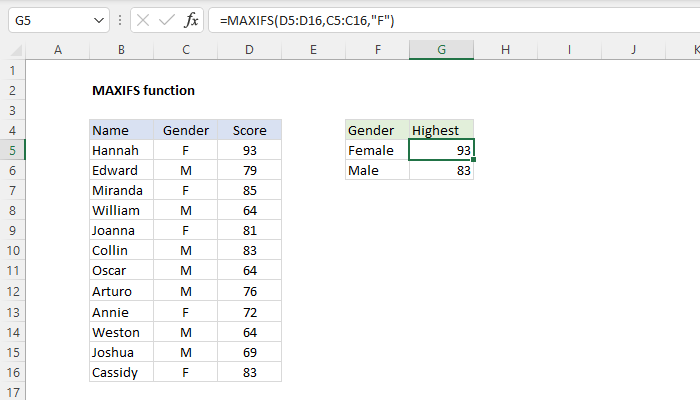Select row 5 header
This screenshot has width=700, height=400.
pos(12,150)
